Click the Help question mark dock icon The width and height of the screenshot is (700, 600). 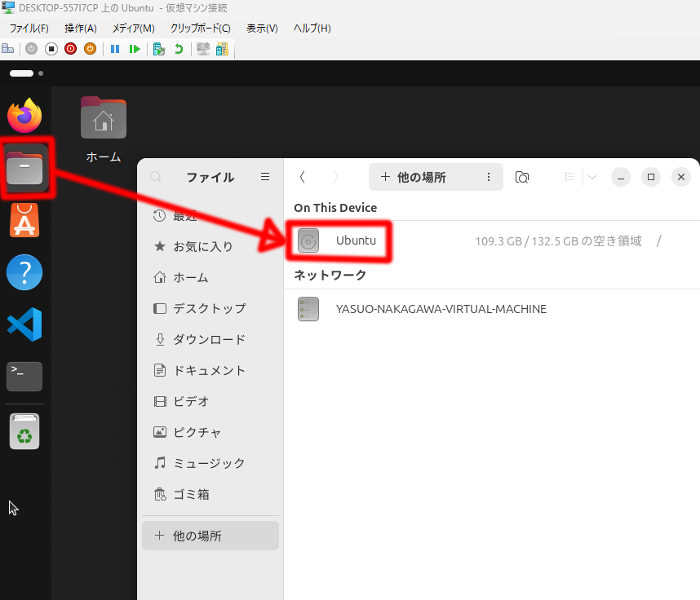[24, 272]
